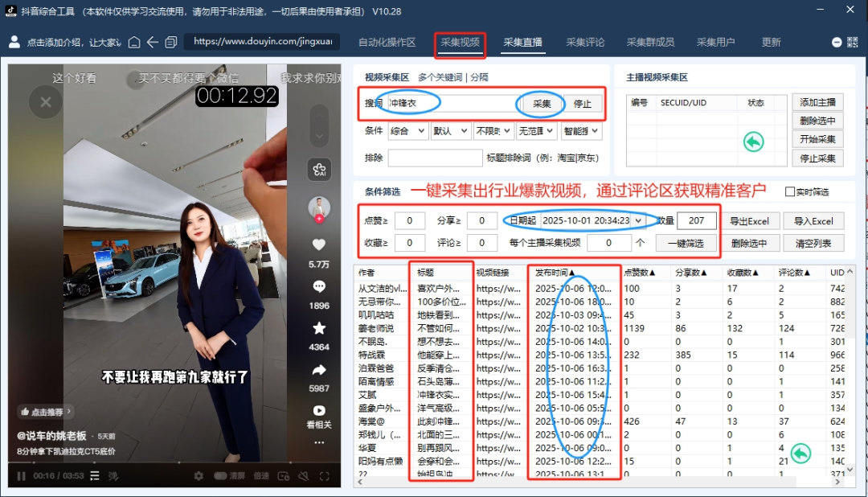Open the video author's avatar
This screenshot has height=497, width=868.
[x=319, y=208]
